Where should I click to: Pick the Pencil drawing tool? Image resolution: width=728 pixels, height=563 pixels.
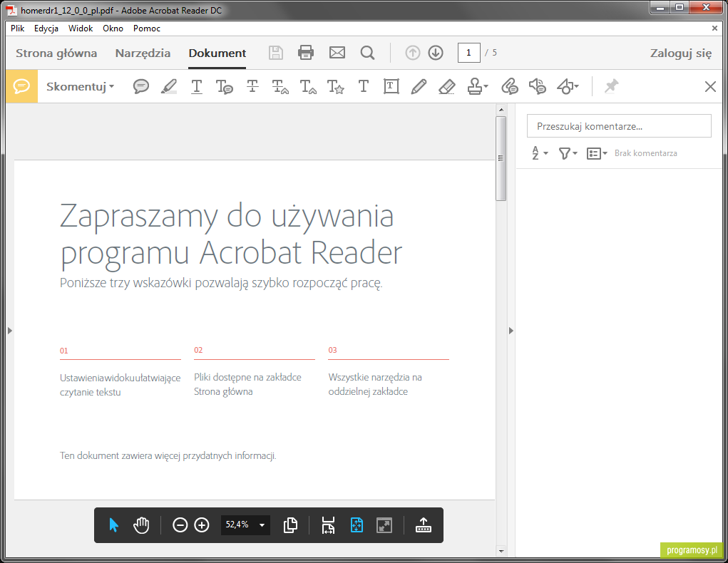pyautogui.click(x=419, y=86)
